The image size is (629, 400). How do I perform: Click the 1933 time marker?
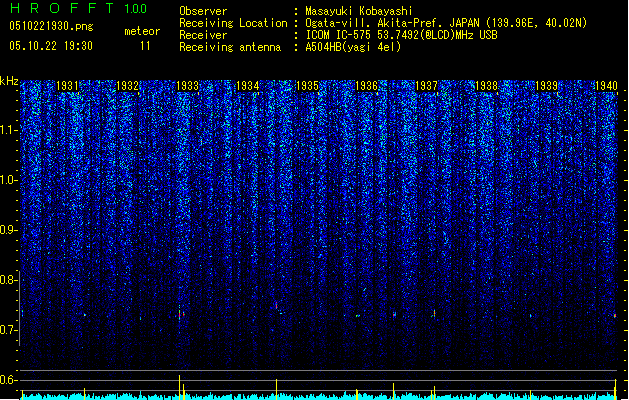click(x=187, y=86)
